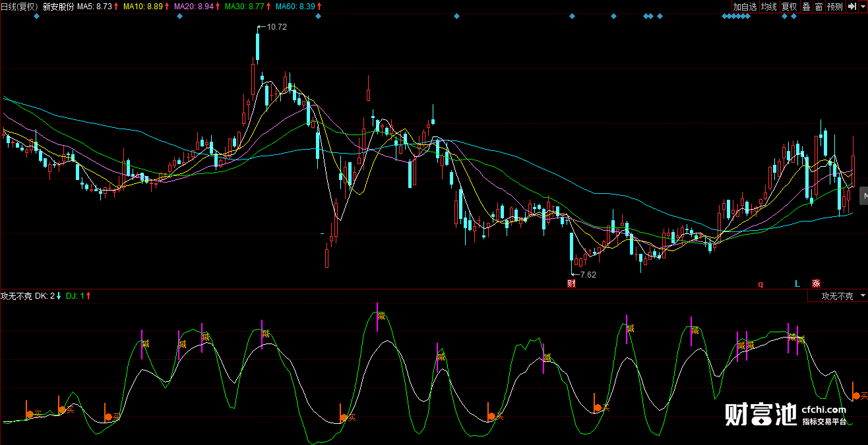This screenshot has height=445, width=868.
Task: Click the cyan L marker icon
Action: tap(797, 284)
